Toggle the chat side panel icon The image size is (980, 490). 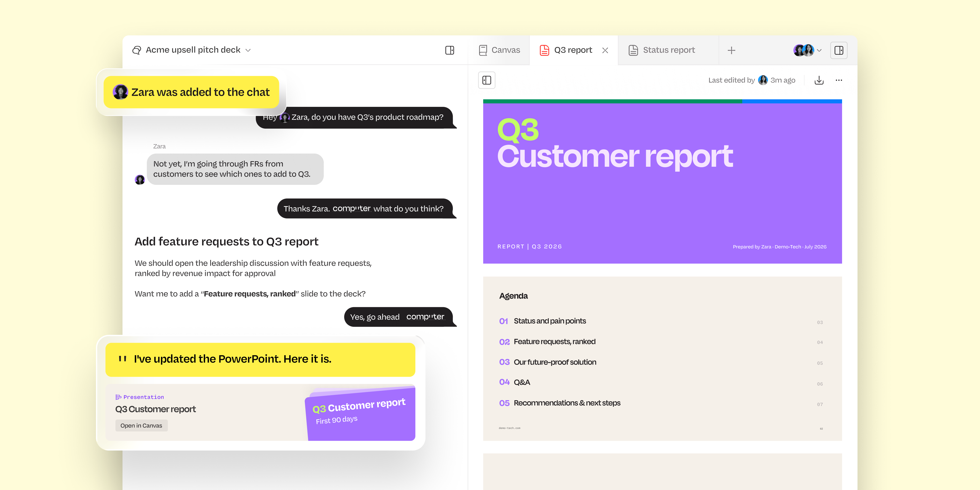coord(450,50)
